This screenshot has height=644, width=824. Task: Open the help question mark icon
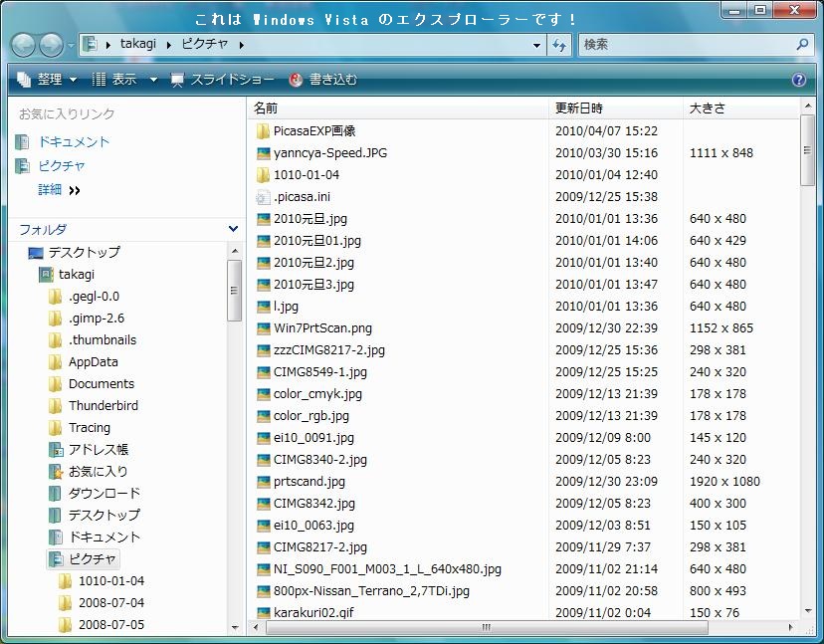coord(799,80)
